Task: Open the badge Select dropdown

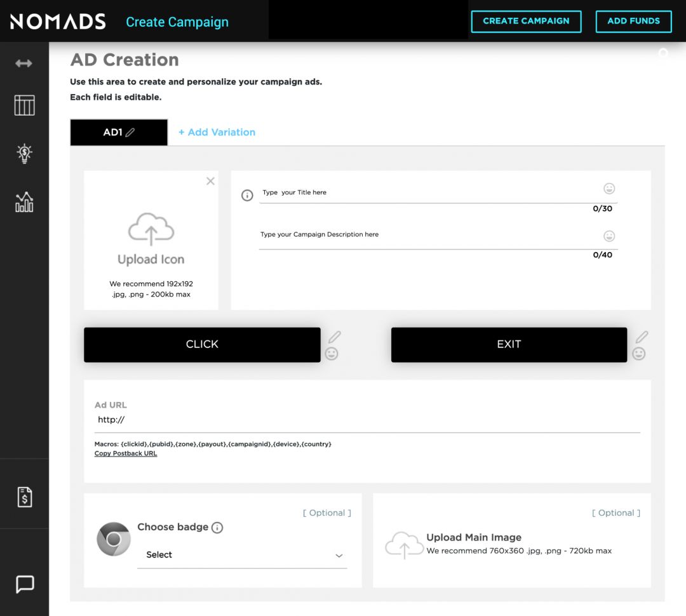Action: click(x=241, y=554)
